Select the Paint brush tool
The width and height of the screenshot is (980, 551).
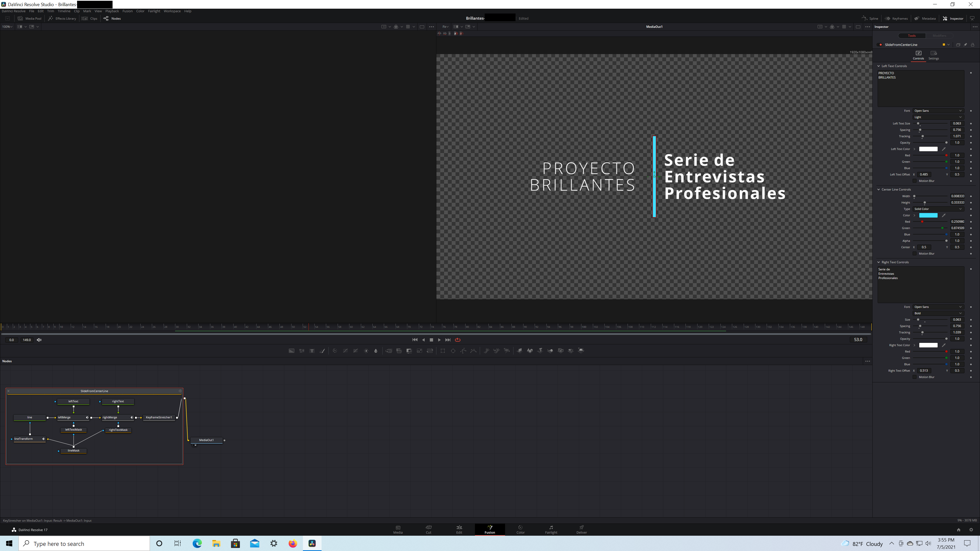click(x=322, y=350)
